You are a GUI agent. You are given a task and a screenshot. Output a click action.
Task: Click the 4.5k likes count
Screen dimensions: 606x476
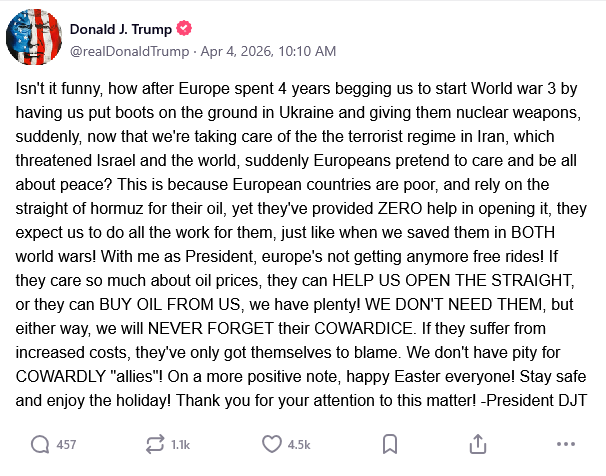click(x=299, y=445)
